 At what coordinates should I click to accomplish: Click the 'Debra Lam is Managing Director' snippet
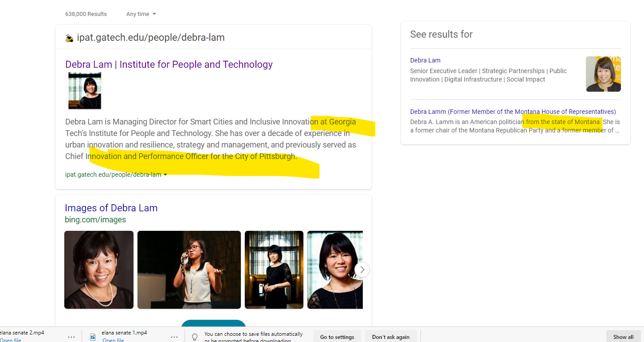tap(211, 139)
